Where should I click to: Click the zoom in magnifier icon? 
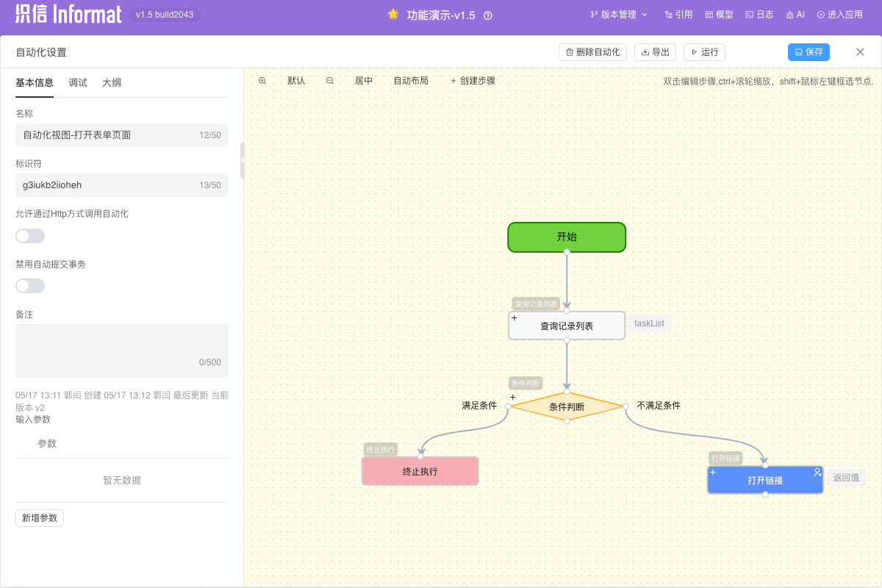[x=262, y=81]
